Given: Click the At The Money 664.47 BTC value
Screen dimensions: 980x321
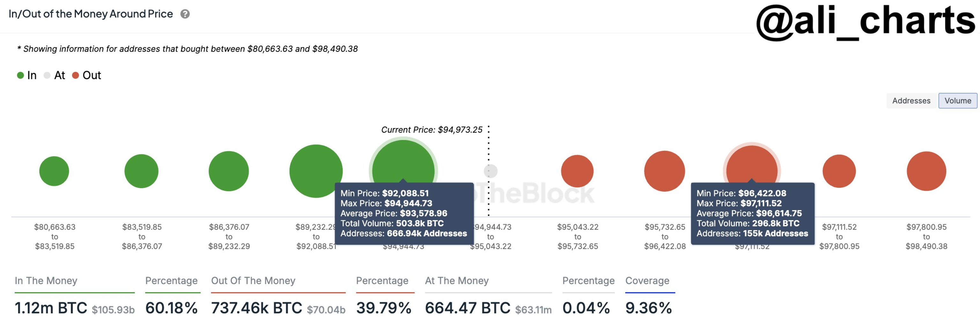Looking at the screenshot, I should (468, 308).
